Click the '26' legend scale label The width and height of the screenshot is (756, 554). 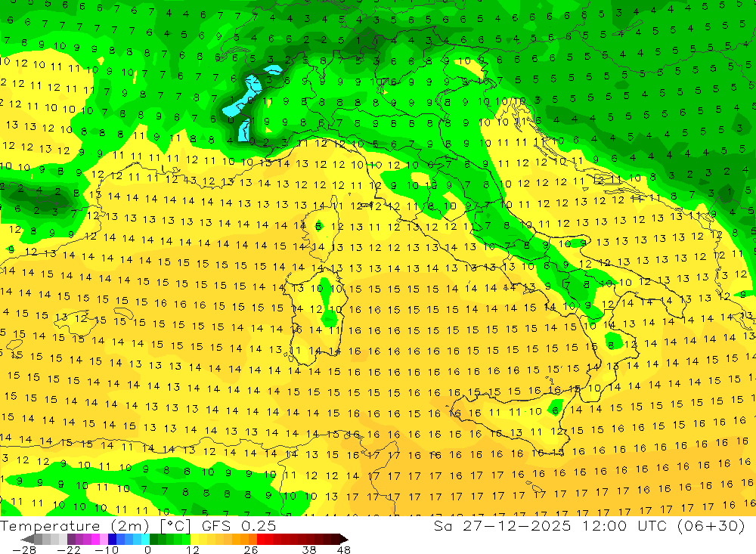tap(251, 550)
